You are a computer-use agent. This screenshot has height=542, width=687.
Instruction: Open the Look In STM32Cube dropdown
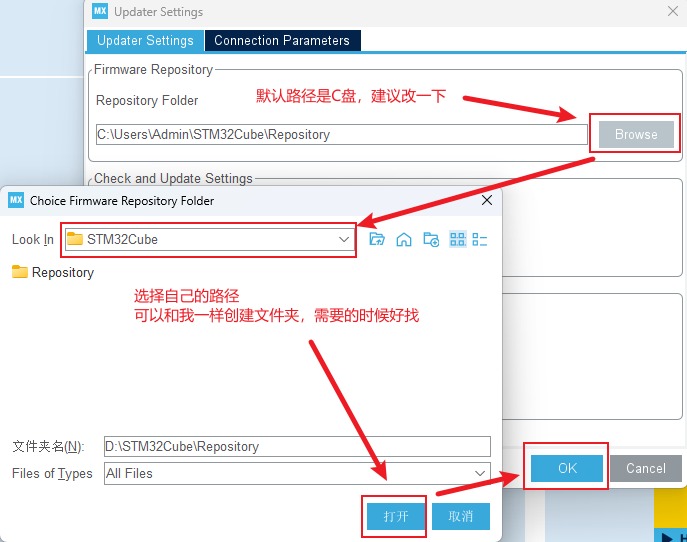click(210, 239)
